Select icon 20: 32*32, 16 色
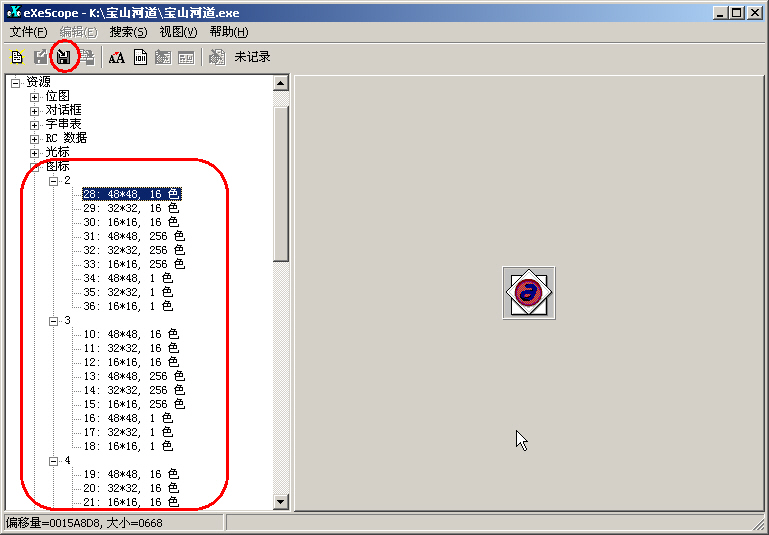The width and height of the screenshot is (769, 535). (x=131, y=488)
